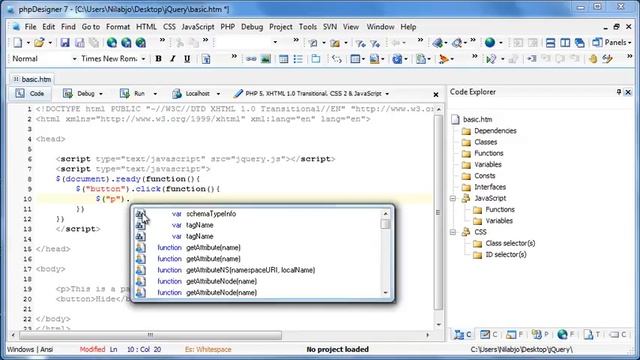
Task: Open the Panels dropdown
Action: coord(612,42)
